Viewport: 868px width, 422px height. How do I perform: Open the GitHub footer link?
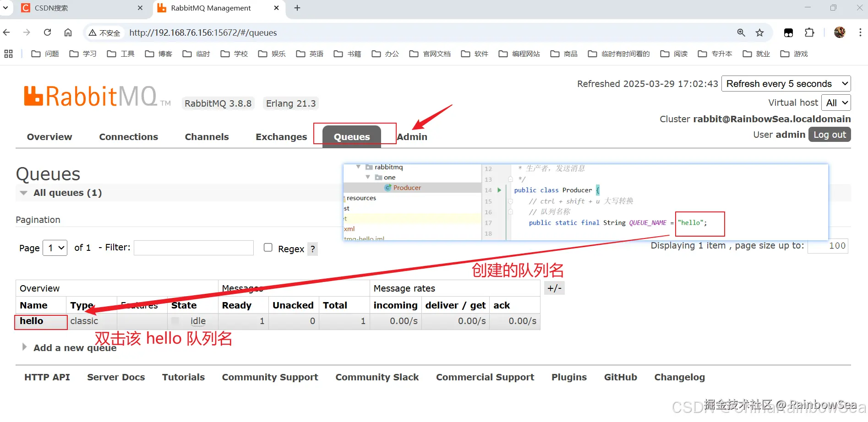point(620,377)
